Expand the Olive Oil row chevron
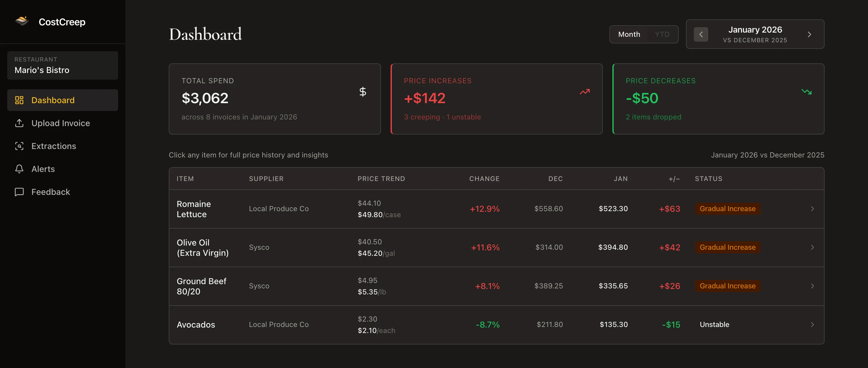 (x=812, y=247)
